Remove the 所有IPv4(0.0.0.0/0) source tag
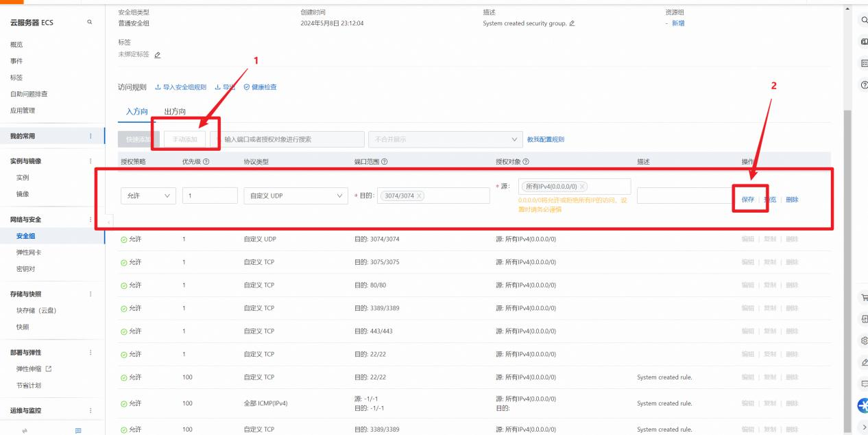 tap(582, 187)
